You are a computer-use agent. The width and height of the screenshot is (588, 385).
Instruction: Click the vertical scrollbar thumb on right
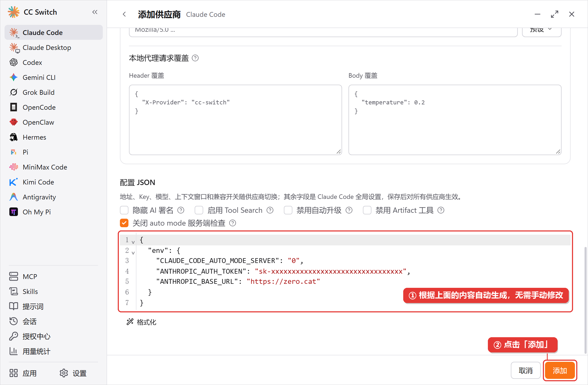[x=586, y=300]
